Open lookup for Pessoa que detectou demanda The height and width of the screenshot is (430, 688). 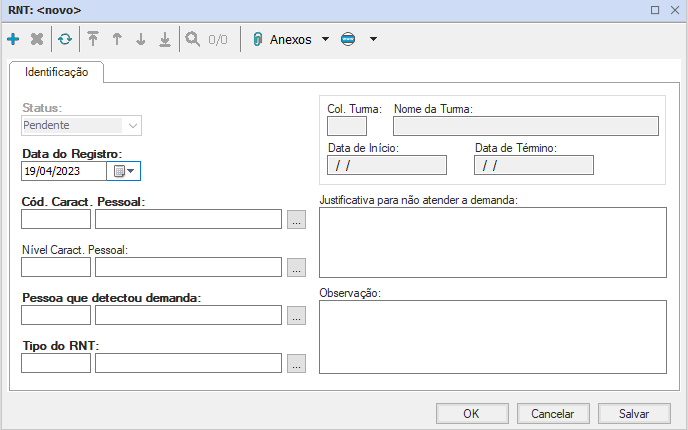click(295, 316)
